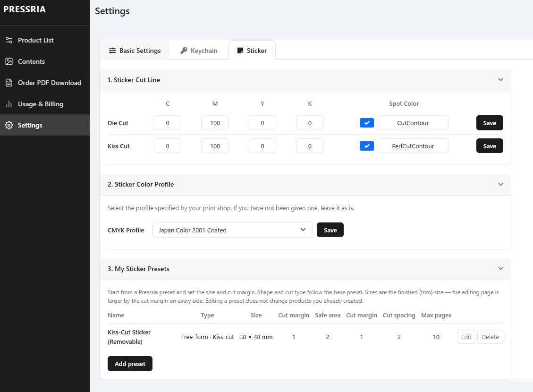Screen dimensions: 533x392
Task: Click the PRESSRIA logo text
Action: click(25, 9)
